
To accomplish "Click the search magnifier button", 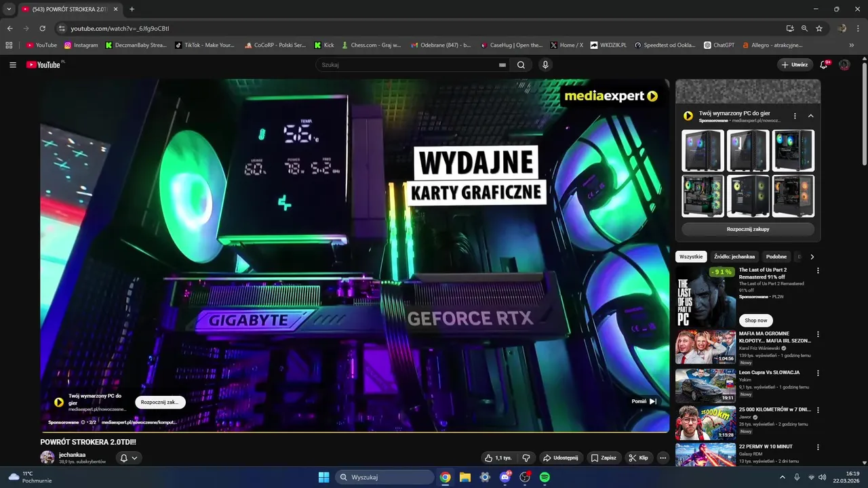I will (521, 65).
